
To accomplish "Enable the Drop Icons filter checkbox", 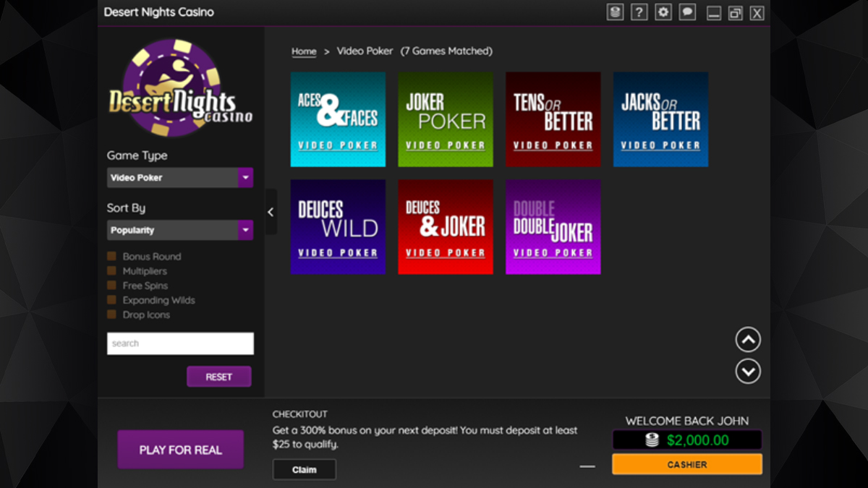I will coord(111,314).
